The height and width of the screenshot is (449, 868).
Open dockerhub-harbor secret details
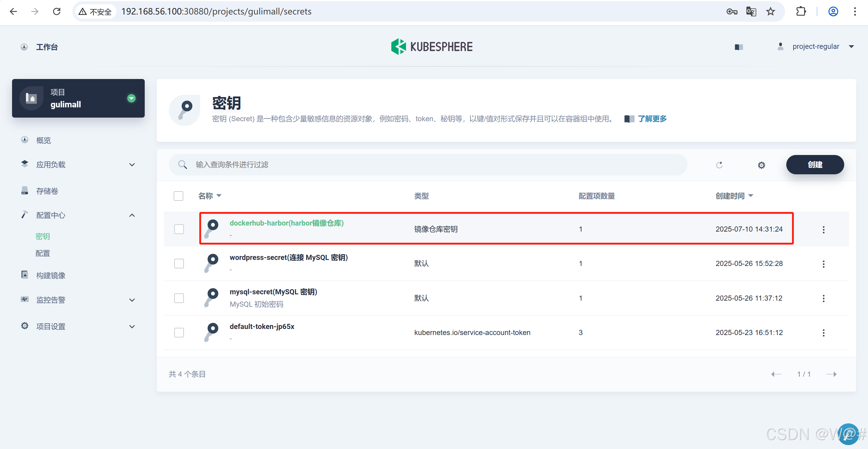[286, 223]
